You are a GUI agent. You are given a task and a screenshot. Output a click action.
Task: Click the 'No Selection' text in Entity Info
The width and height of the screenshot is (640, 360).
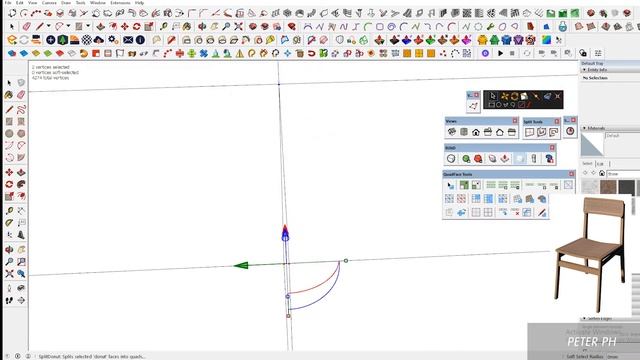pos(595,78)
